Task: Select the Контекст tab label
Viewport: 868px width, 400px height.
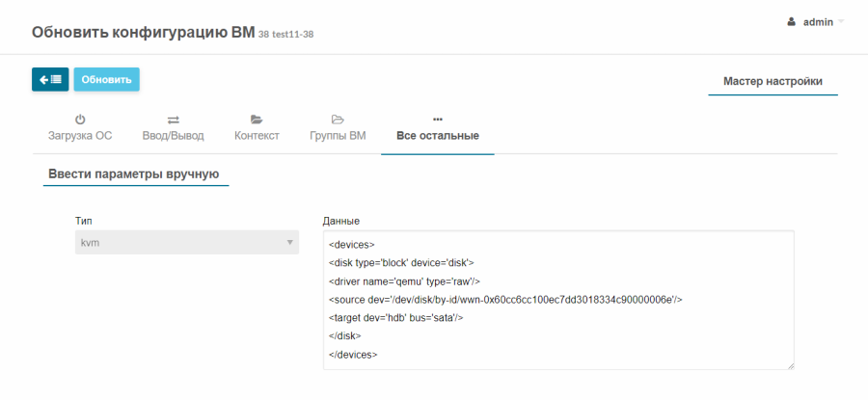Action: [x=257, y=136]
